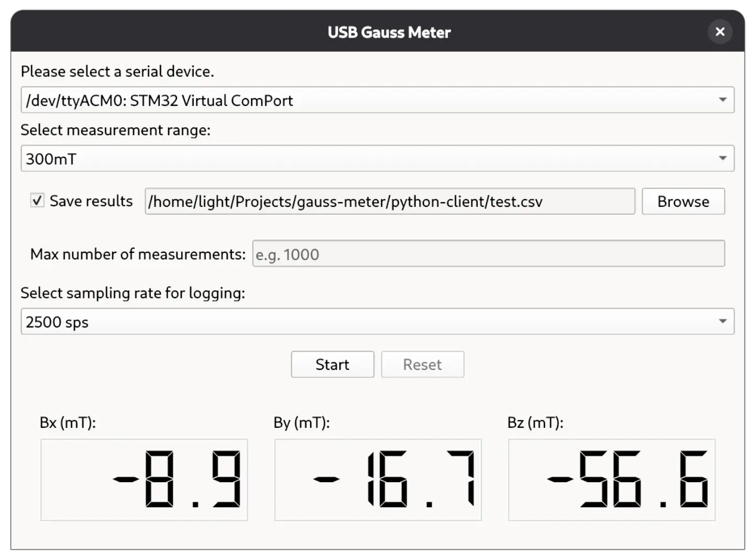756x560 pixels.
Task: Click the max number of measurements field
Action: 488,254
